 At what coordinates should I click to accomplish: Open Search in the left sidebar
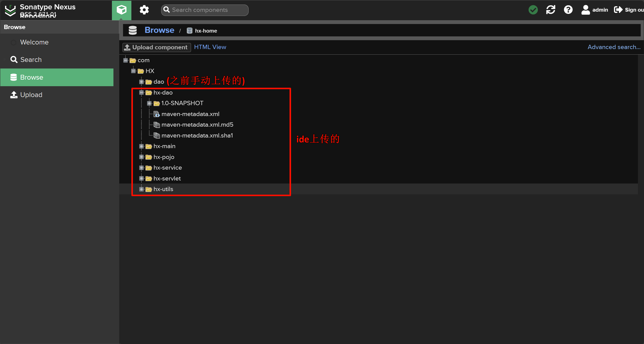click(31, 60)
